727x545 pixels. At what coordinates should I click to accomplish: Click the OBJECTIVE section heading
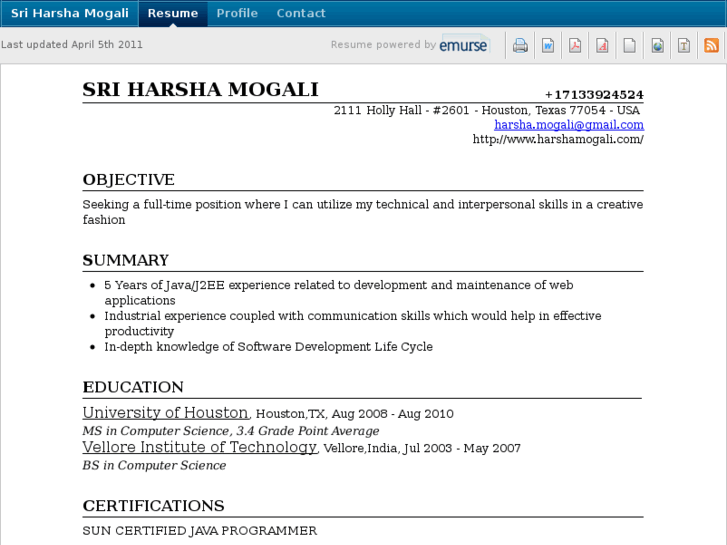coord(128,180)
